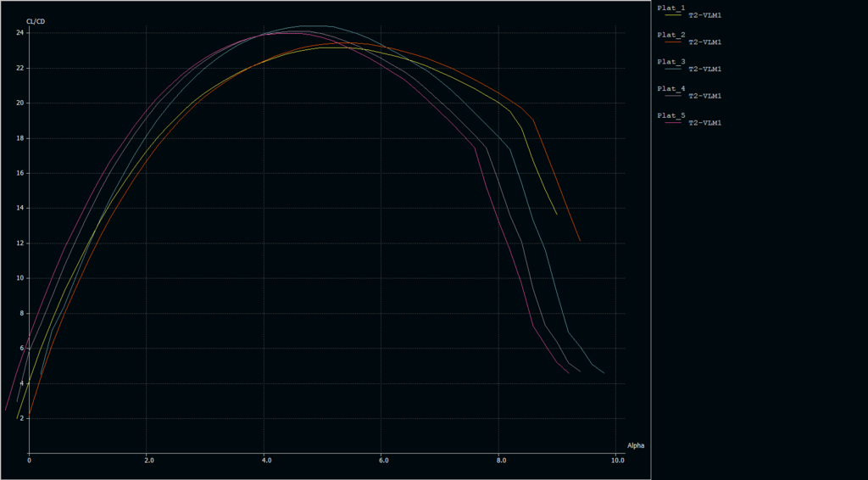Click T2-VLM1 label beneath Plat_5
The image size is (868, 480).
[705, 123]
